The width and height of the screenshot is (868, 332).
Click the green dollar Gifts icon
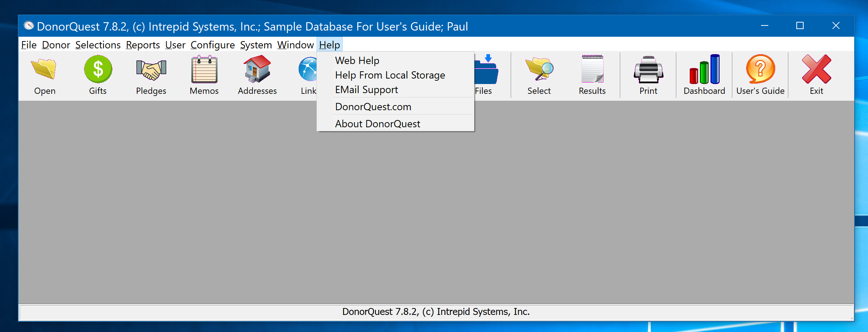(98, 69)
